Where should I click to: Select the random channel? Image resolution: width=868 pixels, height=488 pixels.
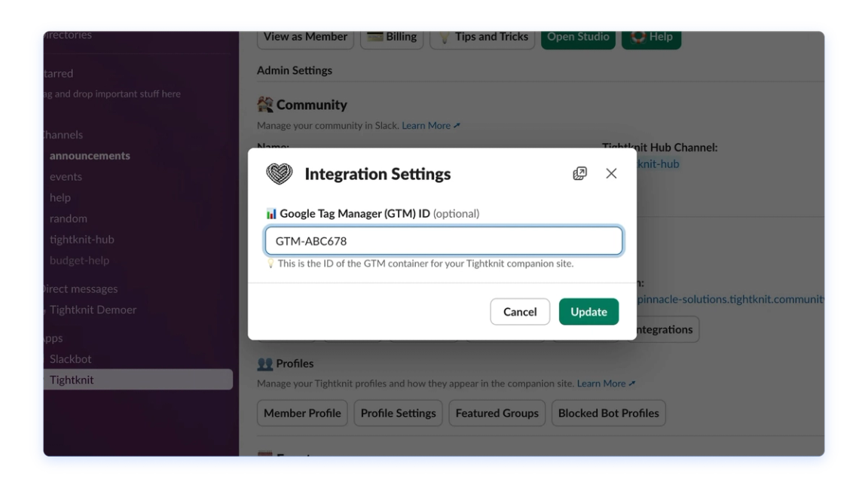click(68, 218)
